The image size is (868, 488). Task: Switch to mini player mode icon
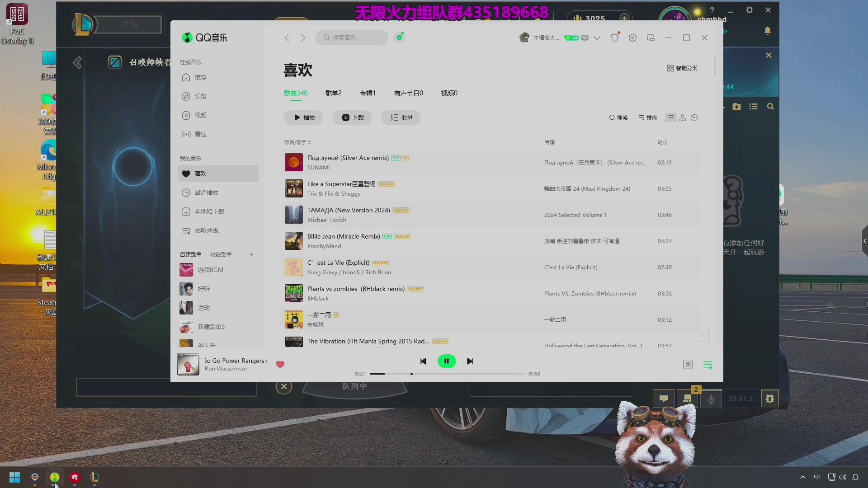651,38
